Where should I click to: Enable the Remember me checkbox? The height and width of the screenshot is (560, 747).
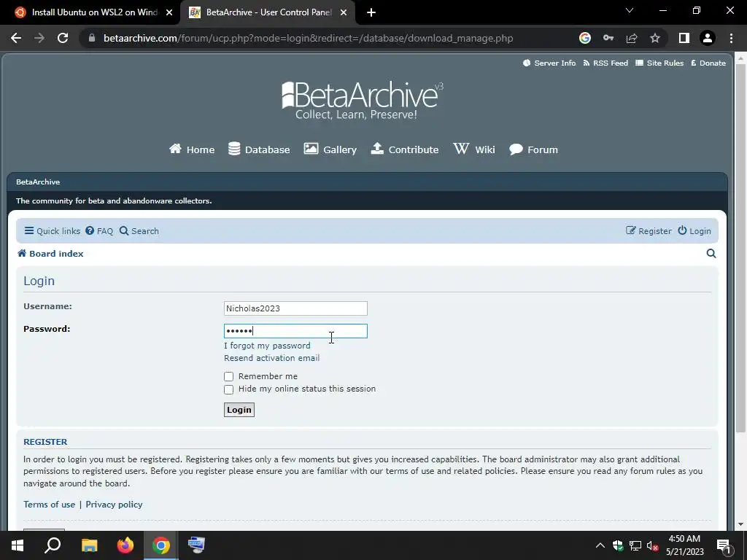[x=228, y=377]
